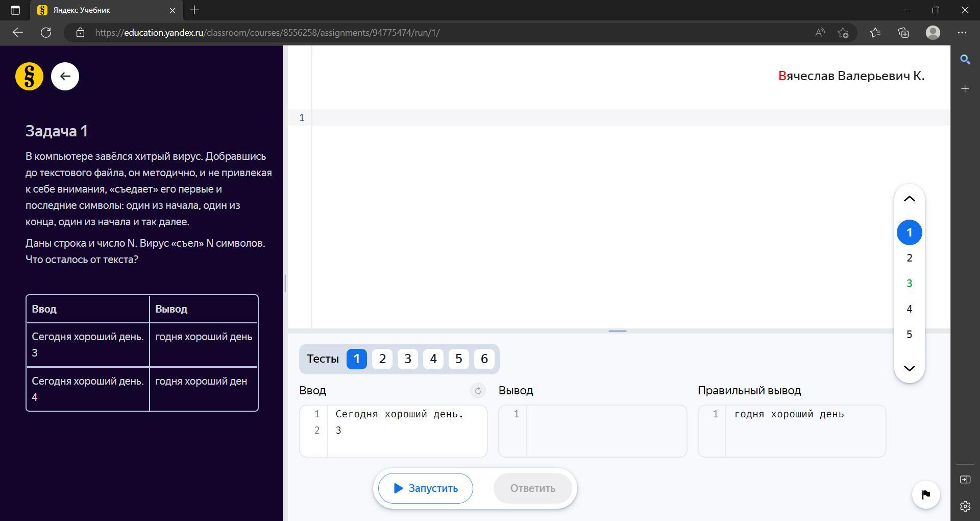The width and height of the screenshot is (980, 521).
Task: Open the Favorites list icon
Action: [875, 33]
